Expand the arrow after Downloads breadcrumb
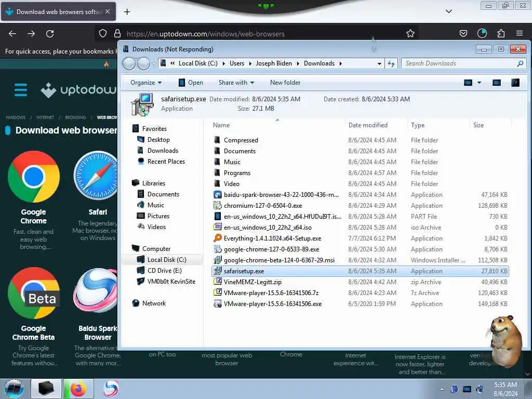532x399 pixels. pos(341,63)
